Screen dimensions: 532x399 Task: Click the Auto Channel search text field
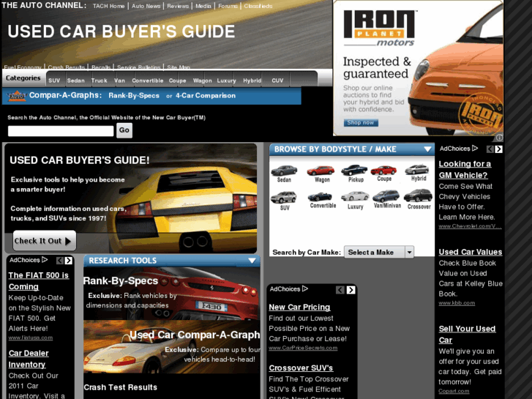point(61,131)
